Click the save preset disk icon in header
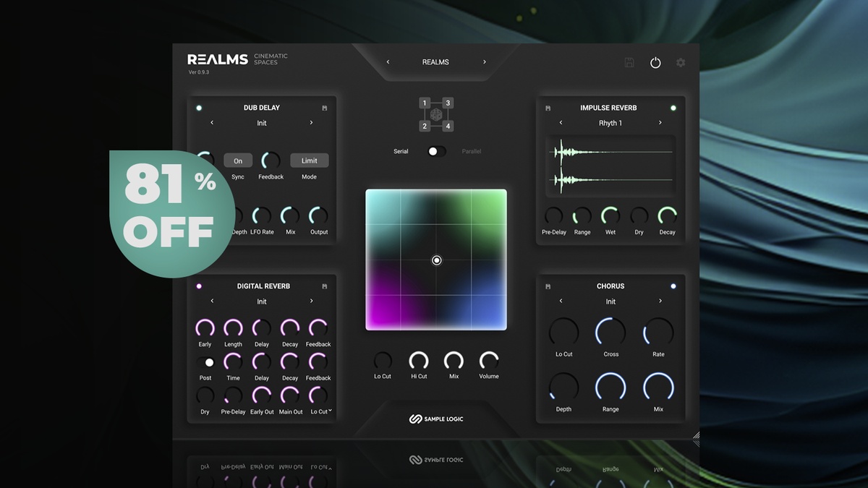Screen dimensions: 868x488 click(x=629, y=63)
